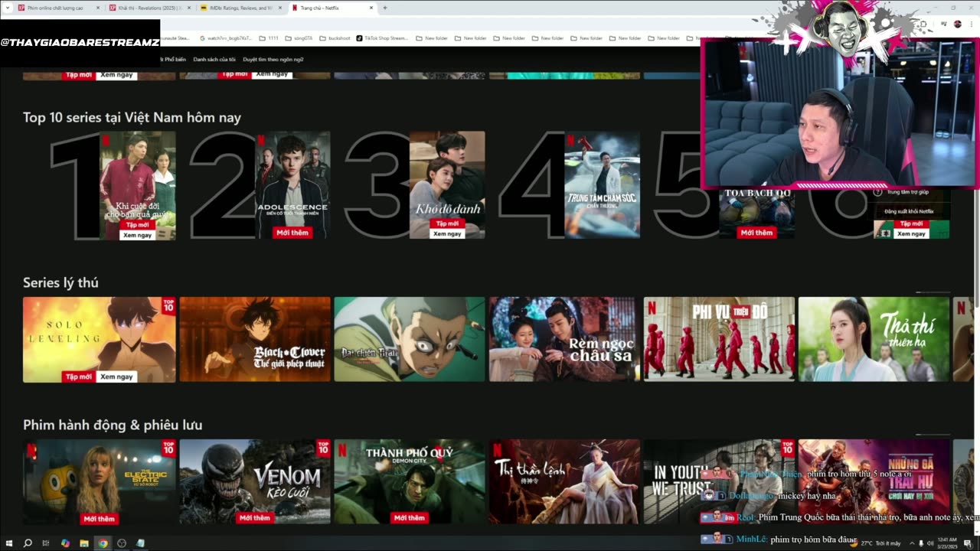
Task: Open Solo Leveling series thumbnail
Action: tap(99, 339)
